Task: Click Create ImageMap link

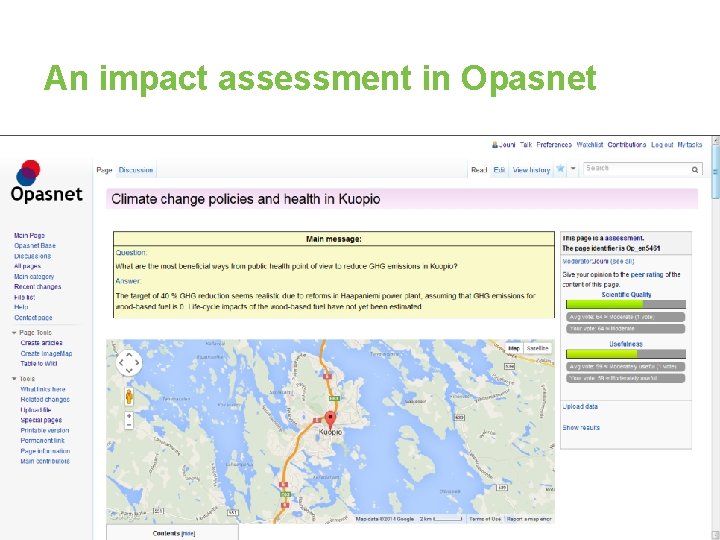Action: pyautogui.click(x=46, y=354)
